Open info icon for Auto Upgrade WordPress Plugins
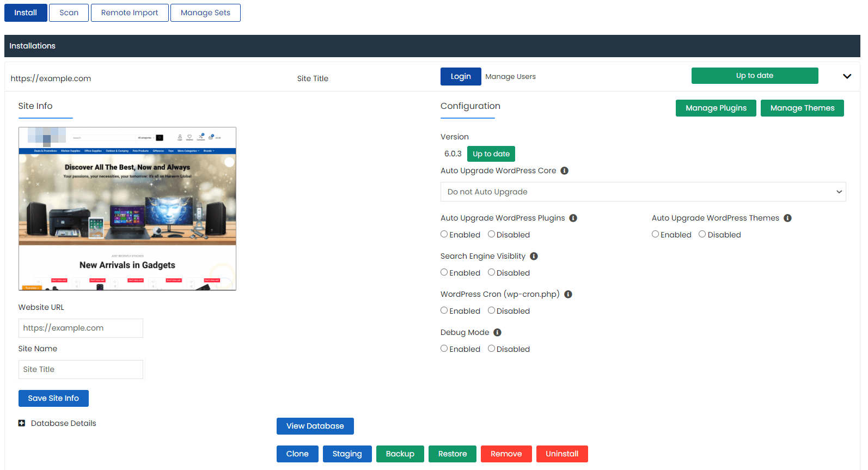 click(573, 218)
